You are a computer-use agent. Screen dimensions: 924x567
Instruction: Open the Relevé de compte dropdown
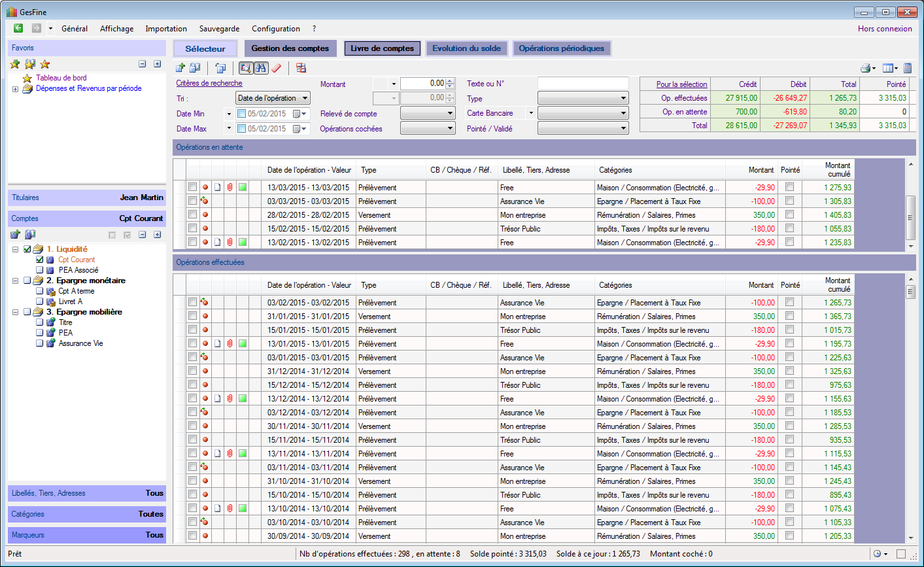point(428,113)
